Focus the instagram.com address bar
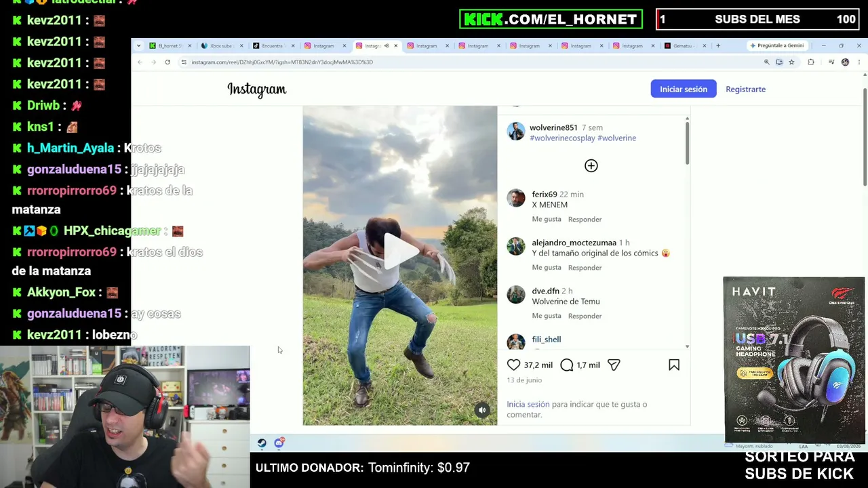The width and height of the screenshot is (868, 488). coord(468,62)
